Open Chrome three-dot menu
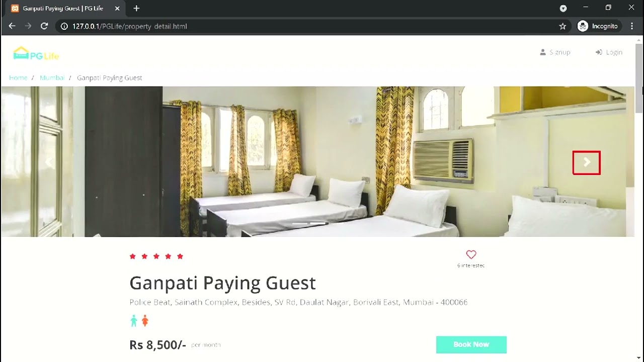644x362 pixels. (x=632, y=26)
